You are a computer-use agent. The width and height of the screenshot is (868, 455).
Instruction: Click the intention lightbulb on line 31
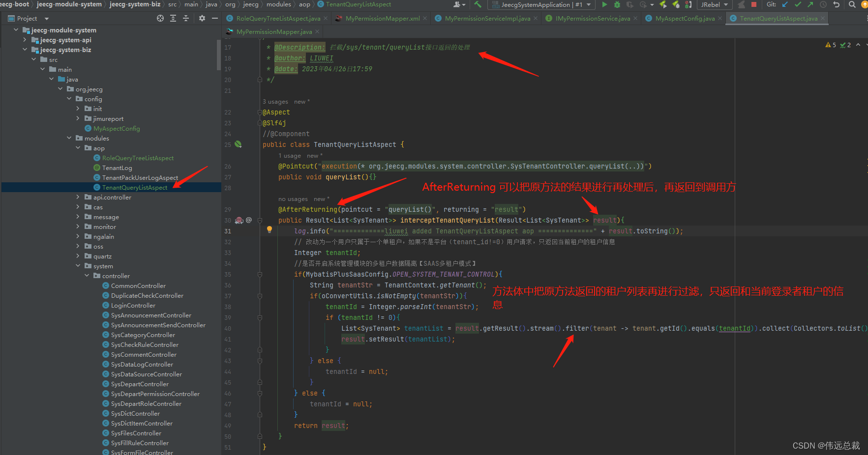(269, 229)
